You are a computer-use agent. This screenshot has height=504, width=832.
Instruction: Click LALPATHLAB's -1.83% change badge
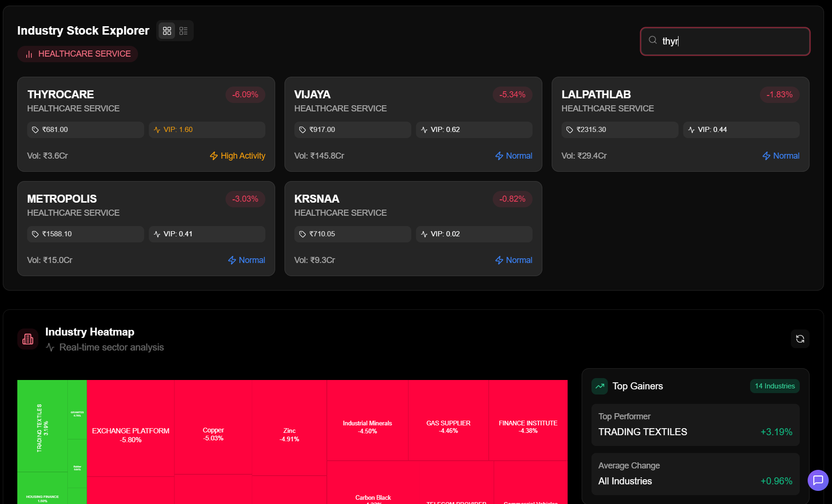pos(780,95)
